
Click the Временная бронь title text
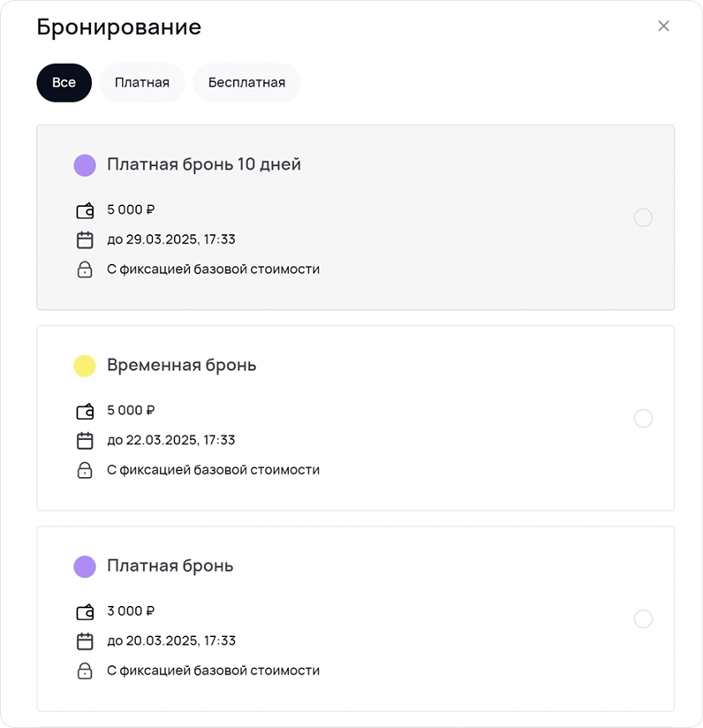click(182, 365)
